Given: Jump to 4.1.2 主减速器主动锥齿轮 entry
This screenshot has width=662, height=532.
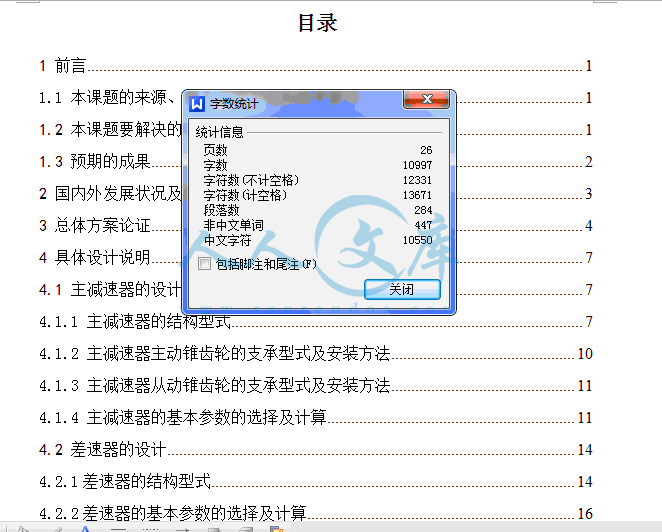Looking at the screenshot, I should tap(214, 353).
